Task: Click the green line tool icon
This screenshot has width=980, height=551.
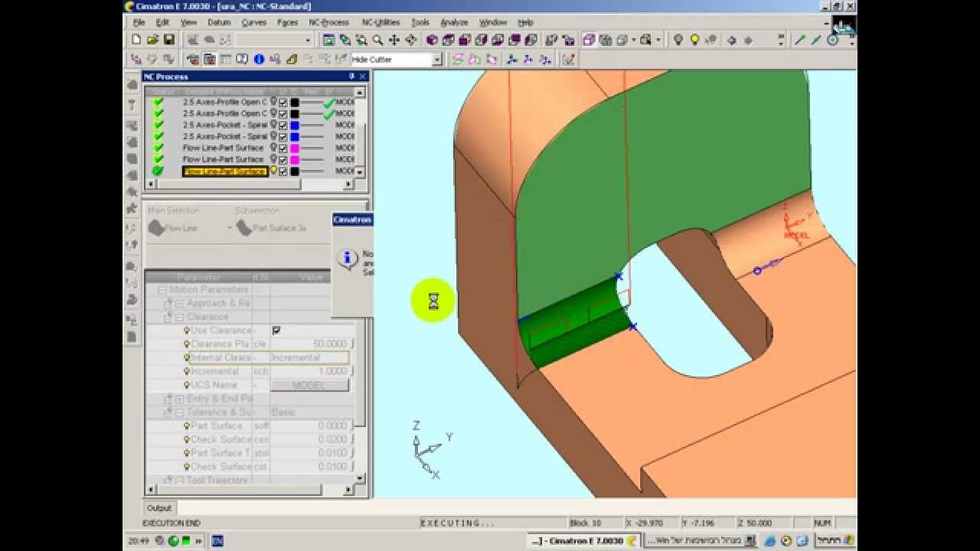Action: pyautogui.click(x=799, y=40)
